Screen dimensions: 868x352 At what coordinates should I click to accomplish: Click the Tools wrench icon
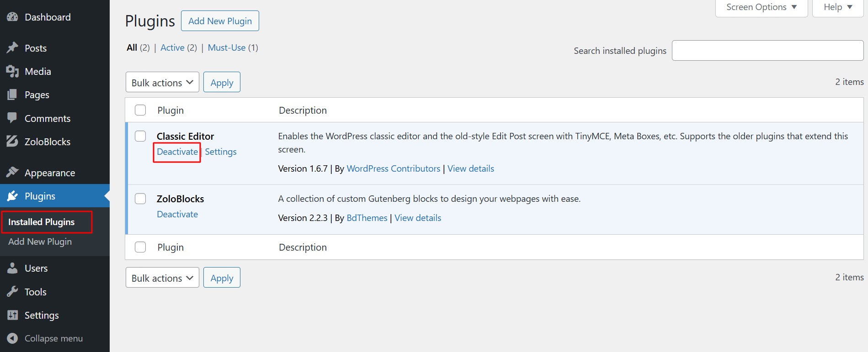point(12,292)
